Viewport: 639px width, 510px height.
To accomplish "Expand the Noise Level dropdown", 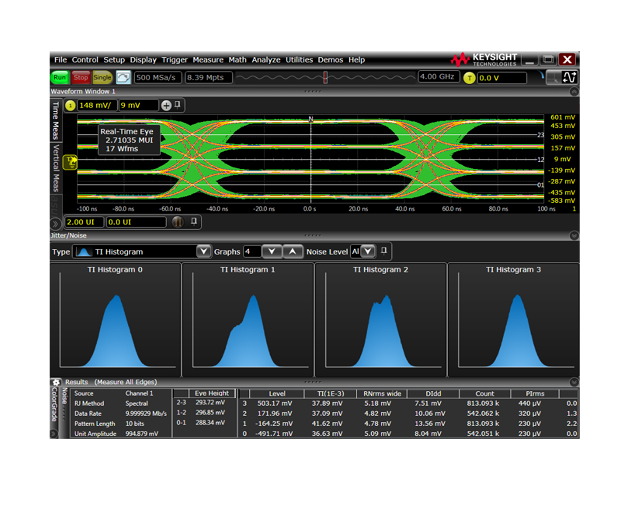I will (x=368, y=252).
